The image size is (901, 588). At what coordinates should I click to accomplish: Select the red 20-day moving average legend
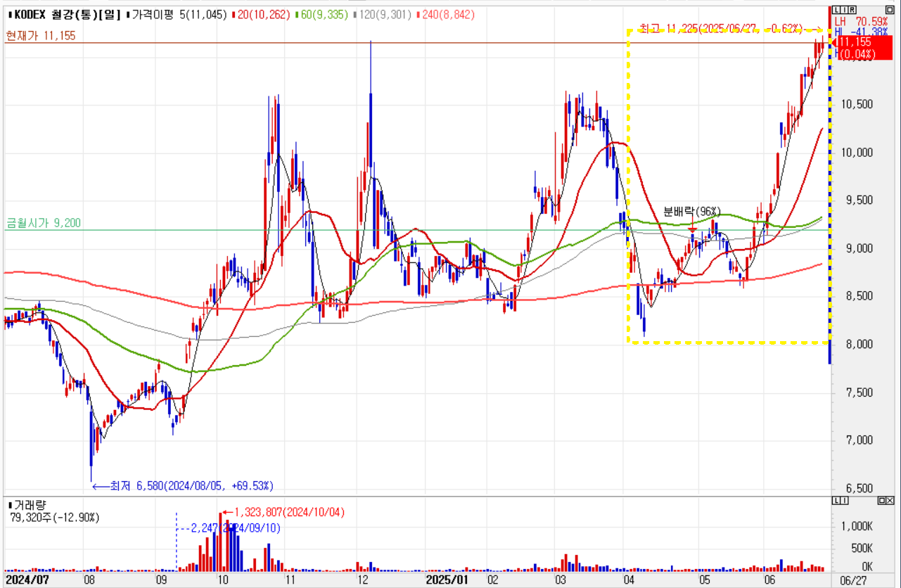(261, 14)
